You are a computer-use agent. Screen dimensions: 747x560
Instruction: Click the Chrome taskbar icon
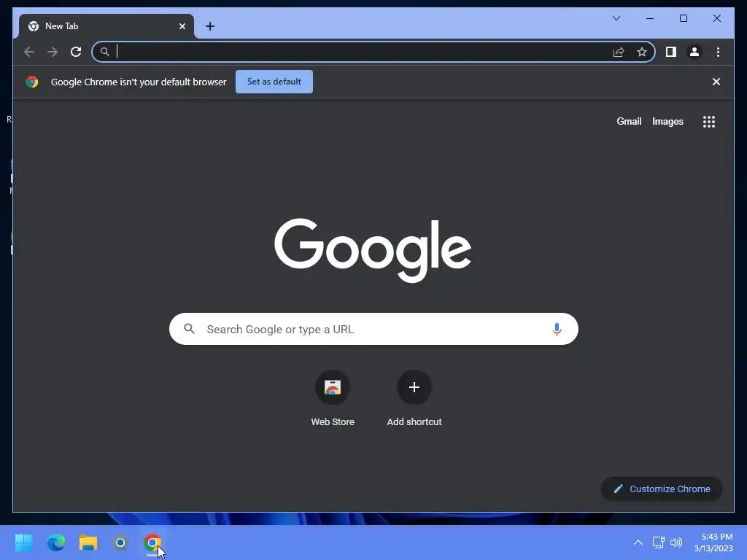[x=152, y=542]
